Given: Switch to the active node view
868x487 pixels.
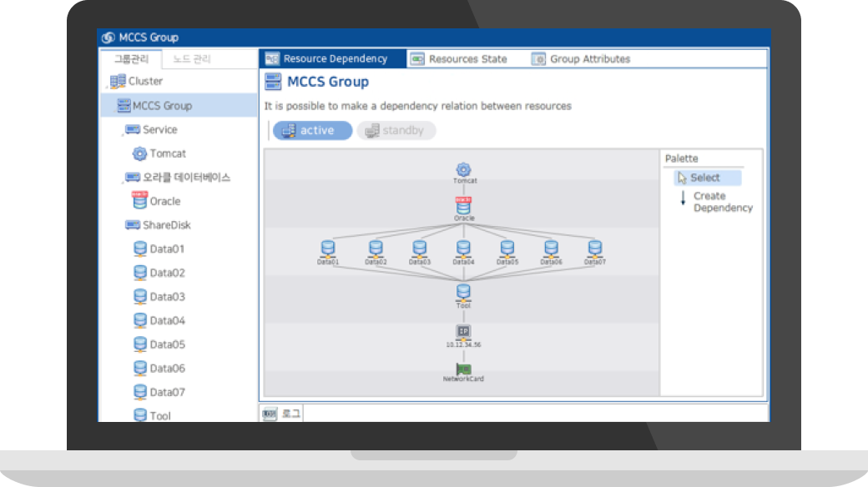Looking at the screenshot, I should pos(312,131).
